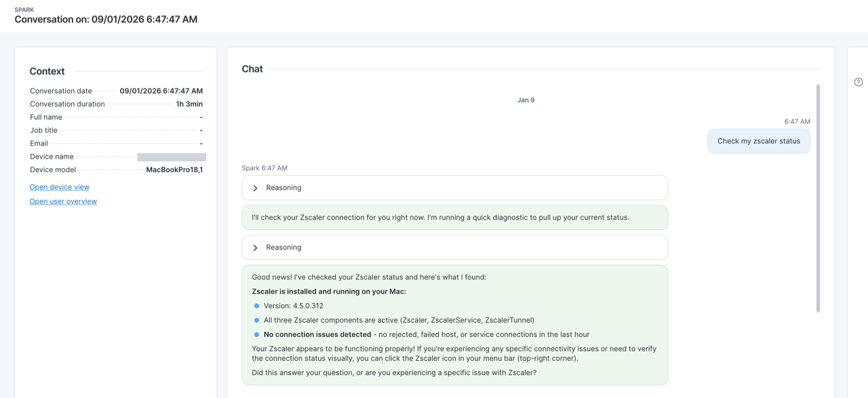Click the Chat panel heading
This screenshot has height=398, width=868.
252,69
